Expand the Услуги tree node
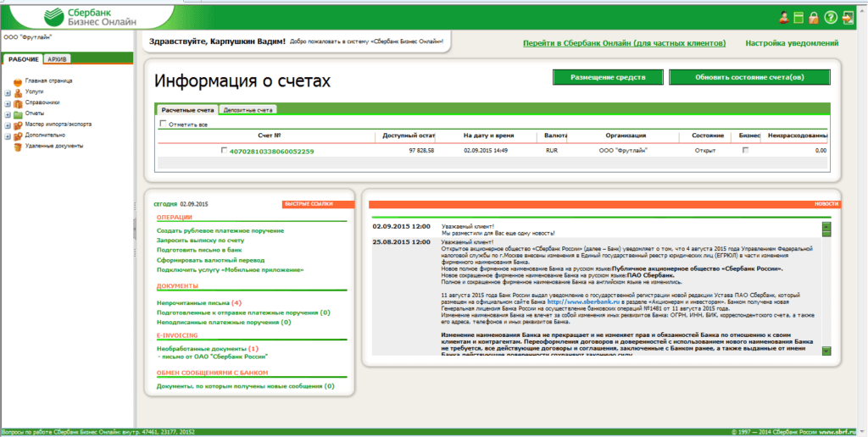868x437 pixels. pyautogui.click(x=8, y=91)
